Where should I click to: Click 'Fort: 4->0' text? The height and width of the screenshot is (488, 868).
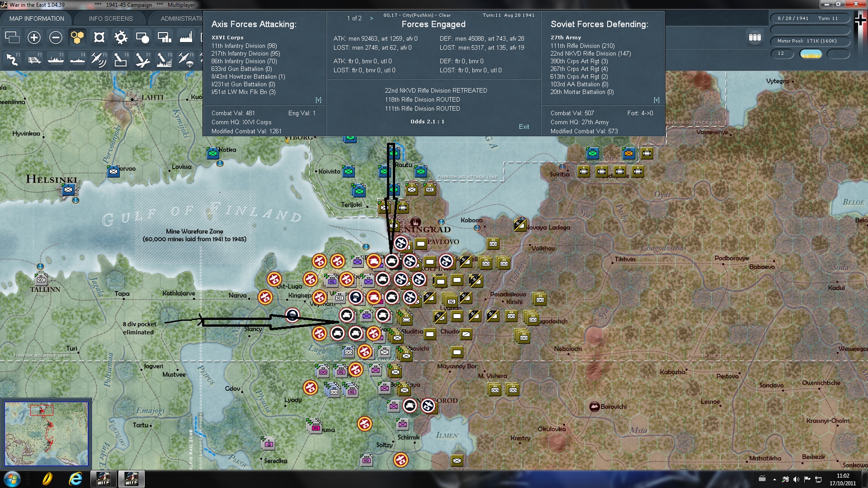(640, 113)
